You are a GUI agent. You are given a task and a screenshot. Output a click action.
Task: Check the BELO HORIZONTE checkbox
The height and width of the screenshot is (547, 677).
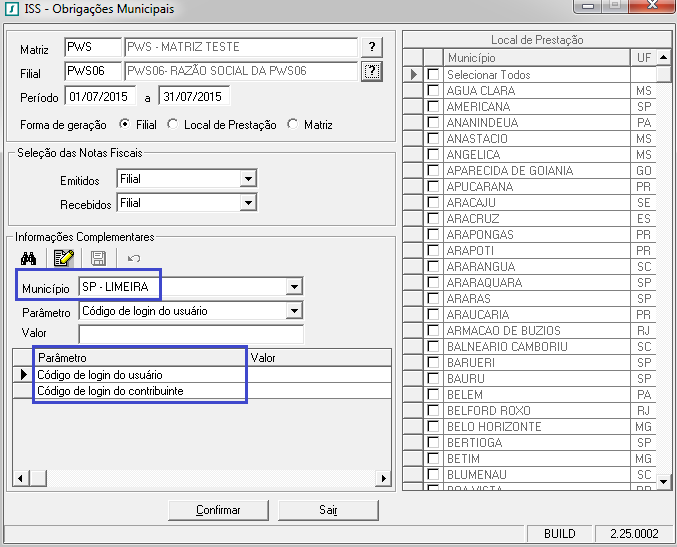pos(433,426)
